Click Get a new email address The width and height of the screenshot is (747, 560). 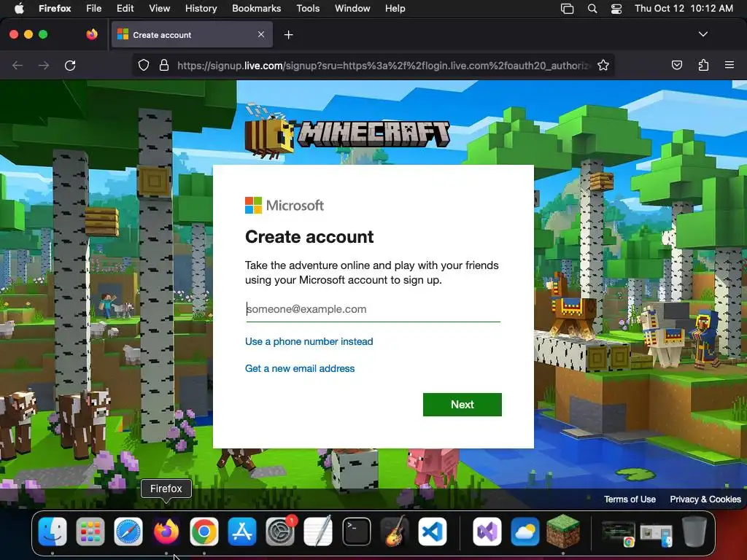point(300,368)
